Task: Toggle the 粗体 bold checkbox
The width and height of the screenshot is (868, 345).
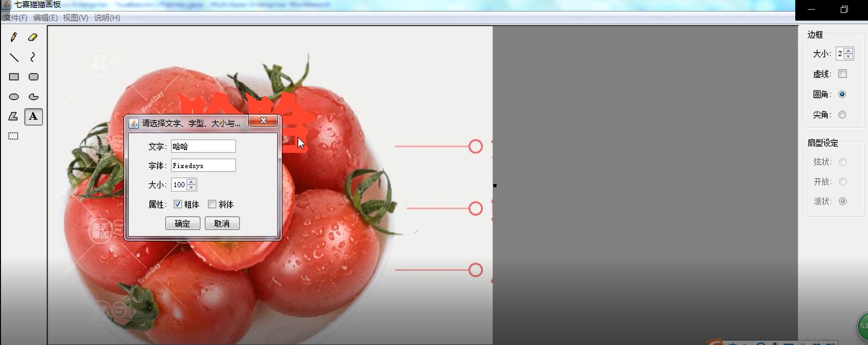Action: pyautogui.click(x=178, y=204)
